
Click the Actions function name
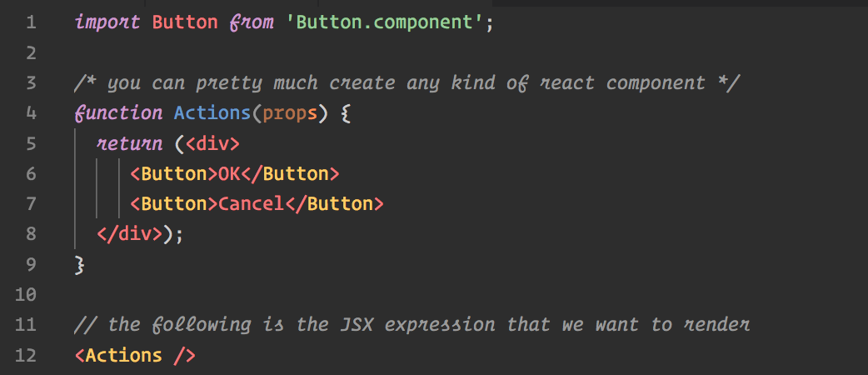point(212,113)
